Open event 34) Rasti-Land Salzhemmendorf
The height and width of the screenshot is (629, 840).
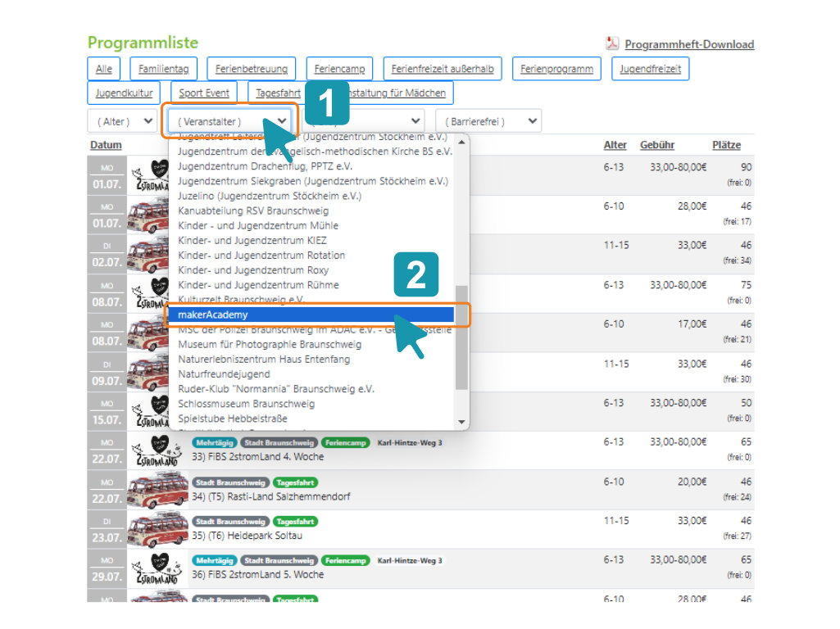[x=271, y=497]
